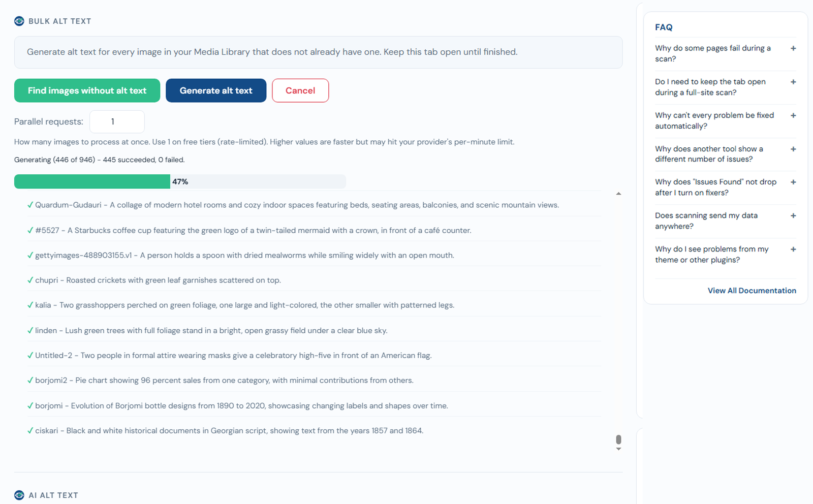The image size is (813, 504).
Task: Expand plus icon for Issues Found not drop
Action: click(x=793, y=182)
